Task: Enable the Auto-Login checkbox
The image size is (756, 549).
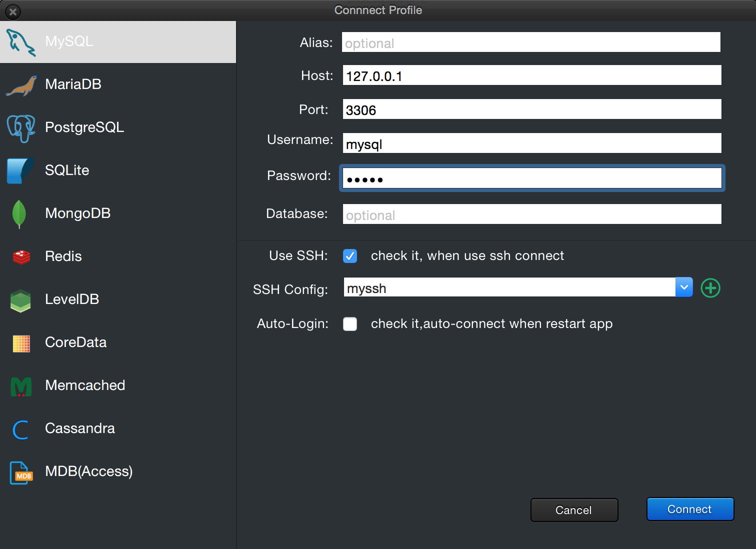Action: pyautogui.click(x=350, y=324)
